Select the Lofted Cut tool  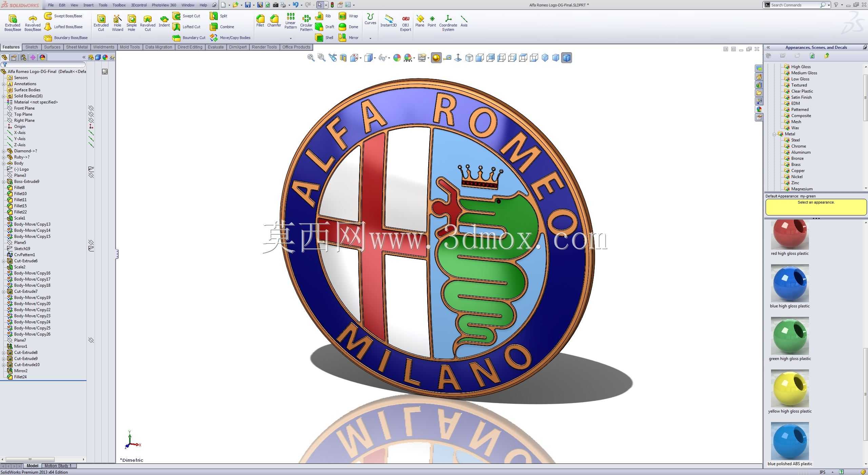pos(186,27)
